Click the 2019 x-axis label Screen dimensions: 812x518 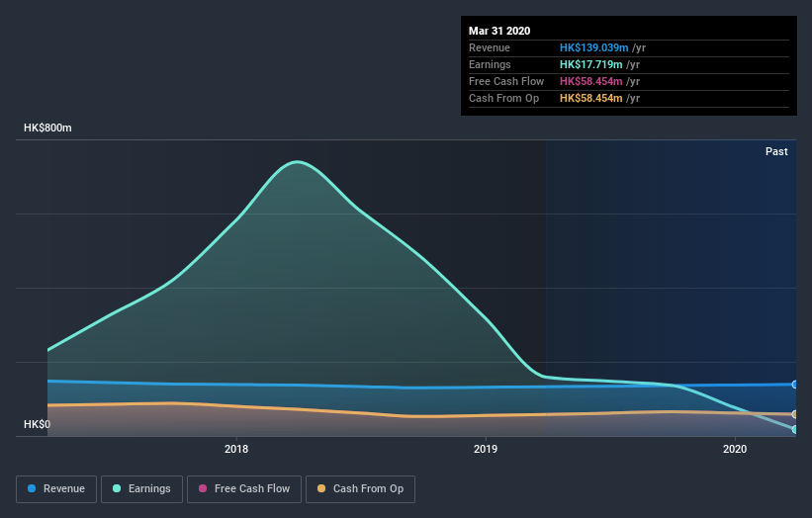pyautogui.click(x=486, y=449)
